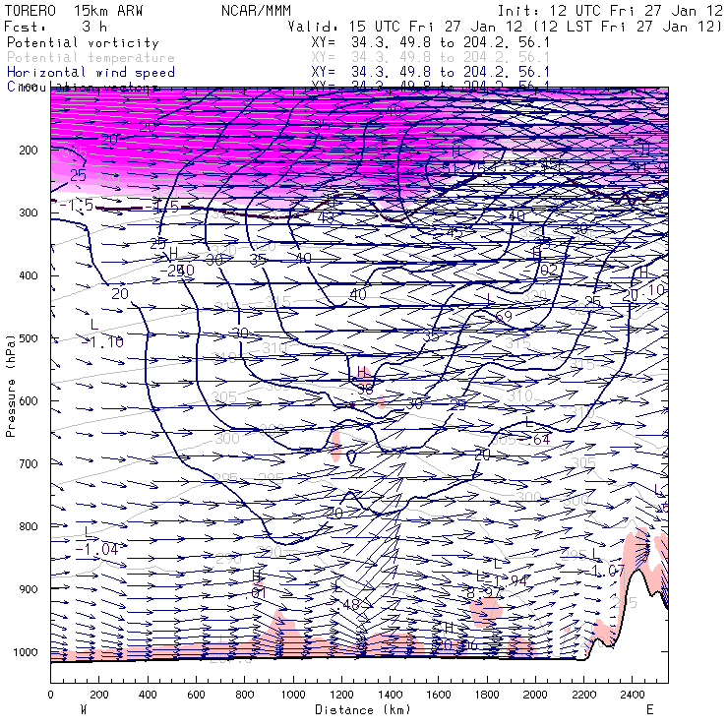Click the '-1.10' low value label
The height and width of the screenshot is (728, 728).
click(x=102, y=342)
